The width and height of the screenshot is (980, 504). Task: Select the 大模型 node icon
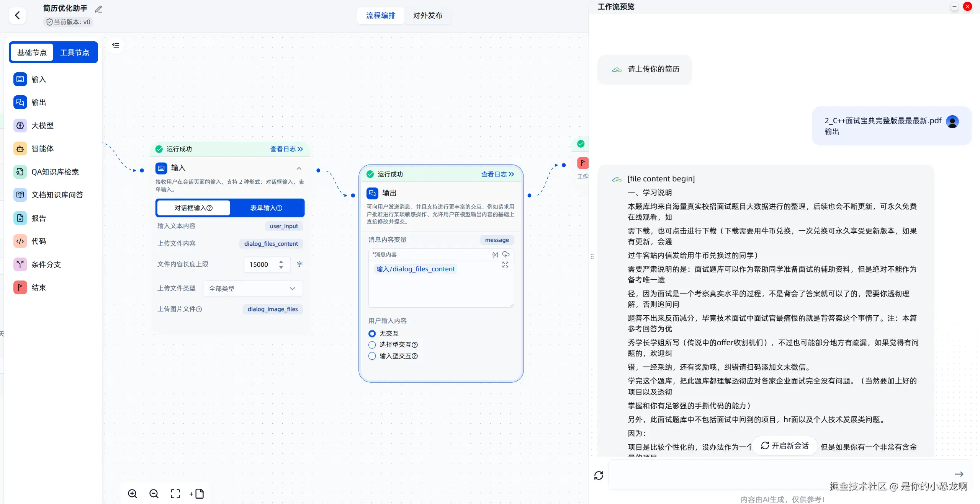click(x=20, y=126)
